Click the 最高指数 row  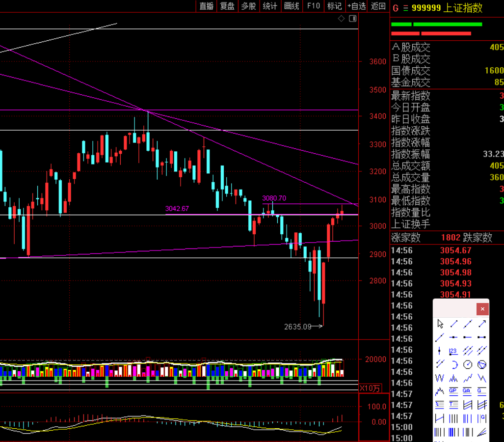[448, 189]
